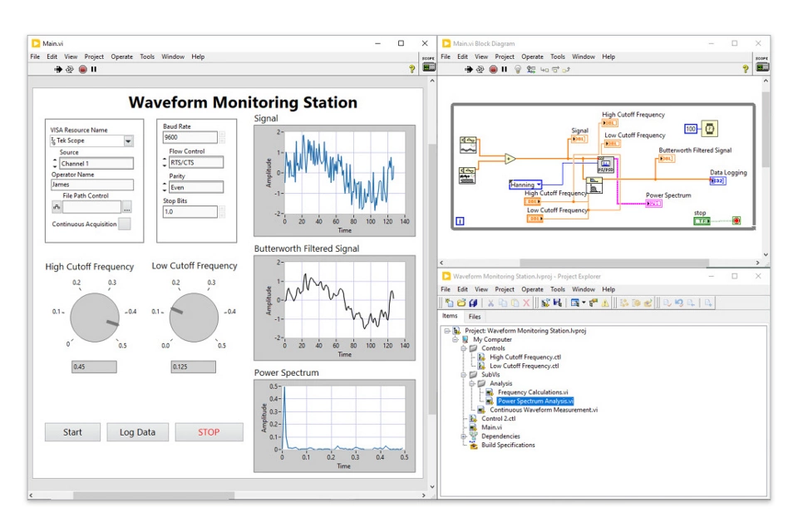798x532 pixels.
Task: Click the Wait timer node in block diagram
Action: [711, 128]
